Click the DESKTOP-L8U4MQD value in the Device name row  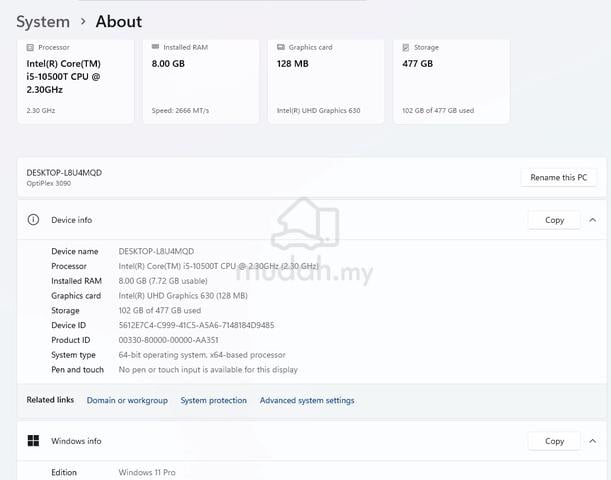pyautogui.click(x=156, y=251)
